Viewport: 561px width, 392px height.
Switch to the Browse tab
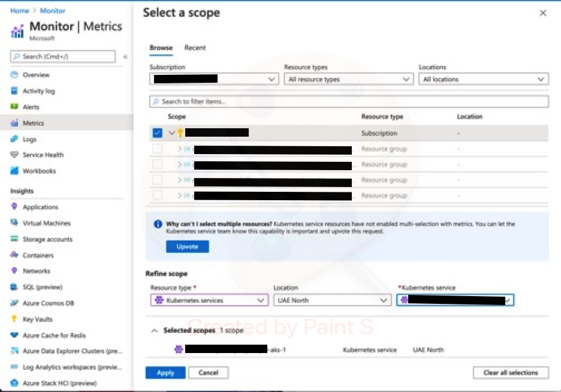[161, 48]
